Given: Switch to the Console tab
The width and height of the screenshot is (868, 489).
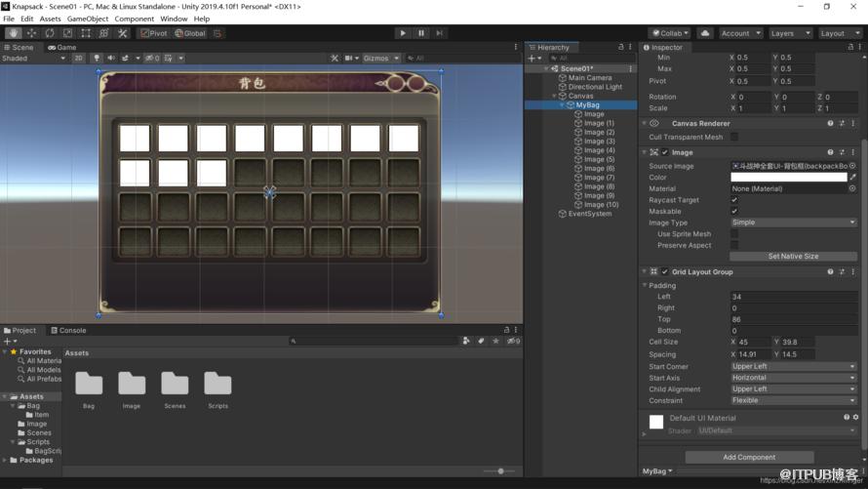Looking at the screenshot, I should pos(68,331).
